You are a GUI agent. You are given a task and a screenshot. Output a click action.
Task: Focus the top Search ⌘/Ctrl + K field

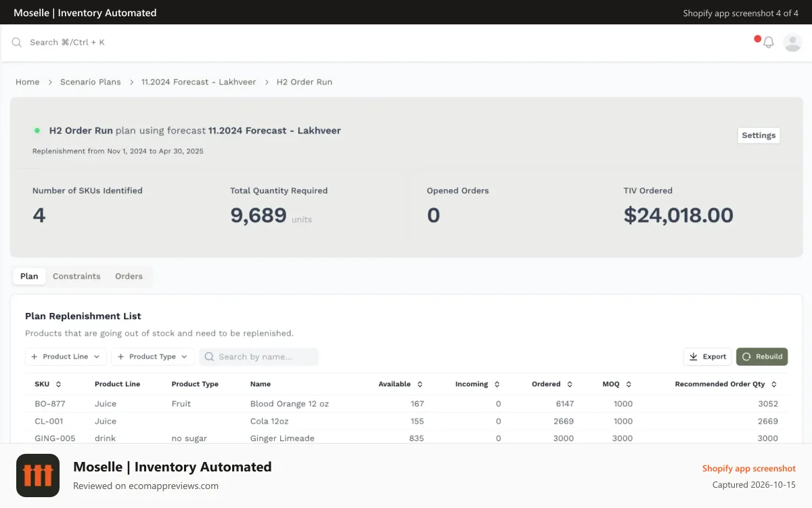tap(67, 42)
